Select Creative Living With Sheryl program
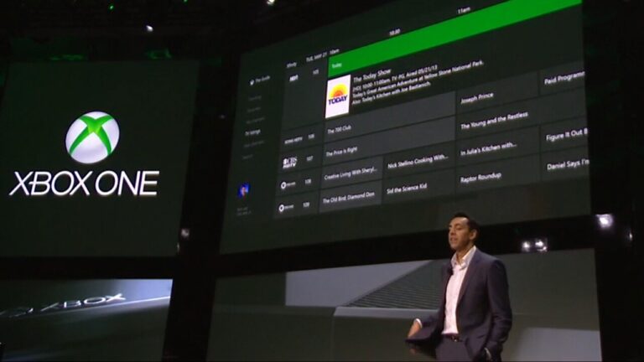This screenshot has width=644, height=362. (351, 173)
